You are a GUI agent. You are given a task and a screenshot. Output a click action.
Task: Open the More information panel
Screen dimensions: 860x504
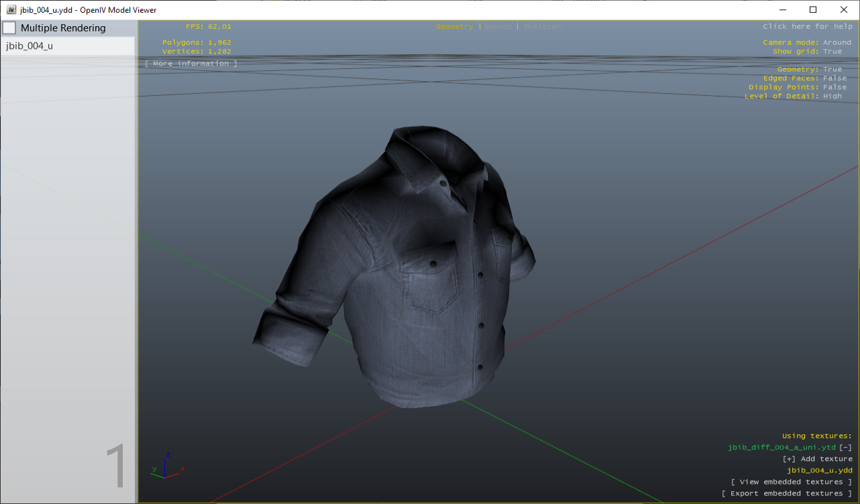coord(190,63)
